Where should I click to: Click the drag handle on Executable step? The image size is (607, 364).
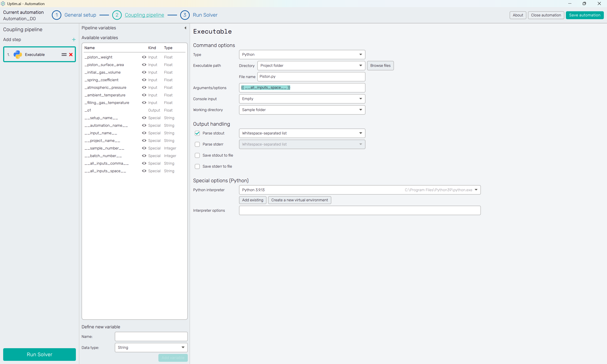64,55
